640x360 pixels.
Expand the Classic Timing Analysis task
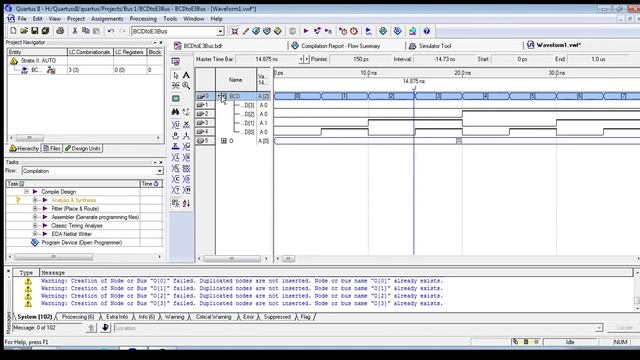point(36,225)
